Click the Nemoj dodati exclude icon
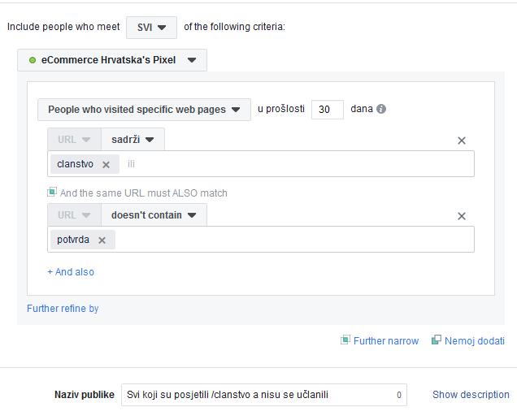 pos(437,340)
